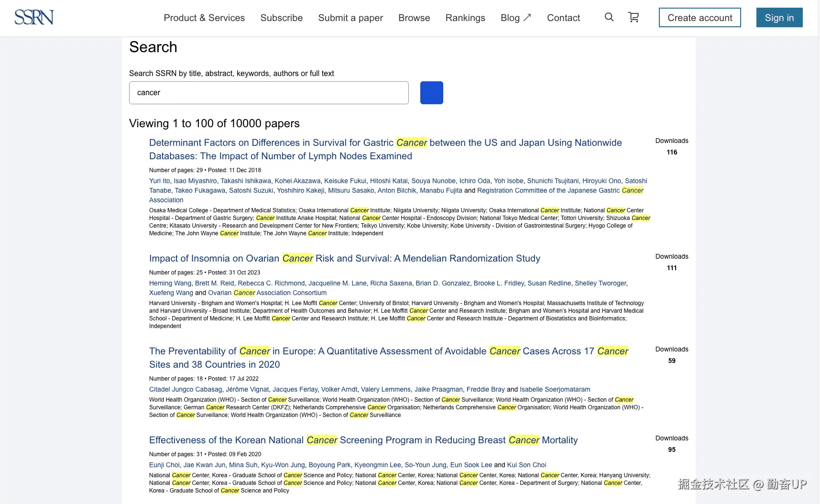Screen dimensions: 820x504
Task: Open the Contact page
Action: coord(563,18)
